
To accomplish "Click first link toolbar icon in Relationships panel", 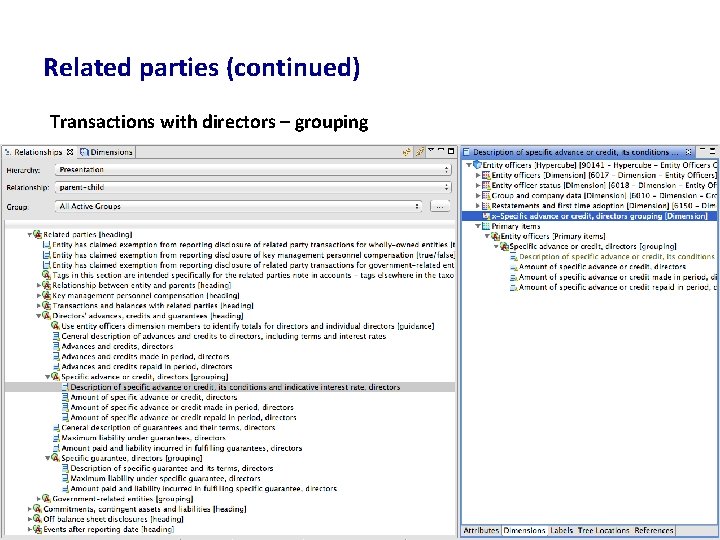I will tap(407, 152).
